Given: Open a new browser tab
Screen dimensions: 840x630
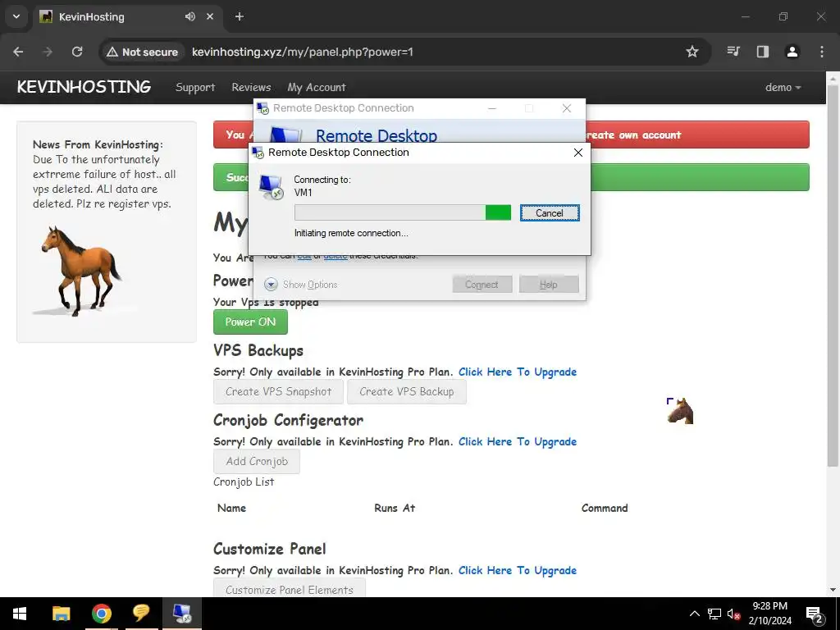Looking at the screenshot, I should pos(240,16).
